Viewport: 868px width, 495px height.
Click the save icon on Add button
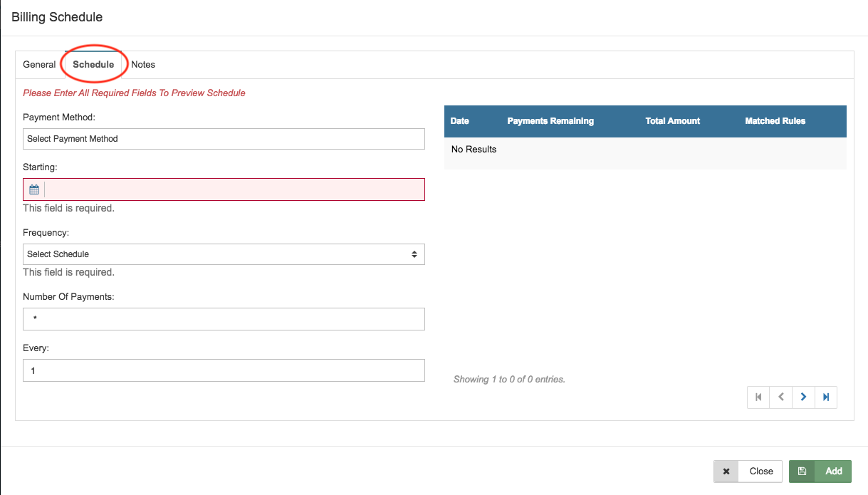pos(802,471)
